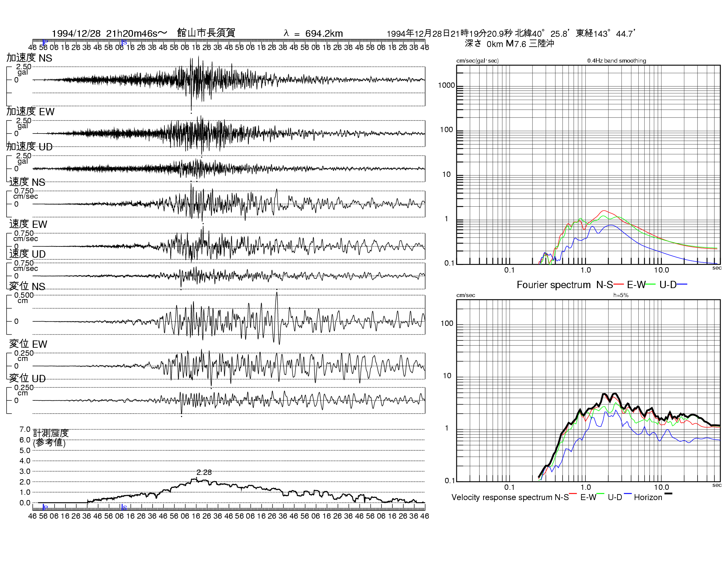Click the 館山市長須賀 station name
Screen dimensions: 728x563
(x=206, y=33)
